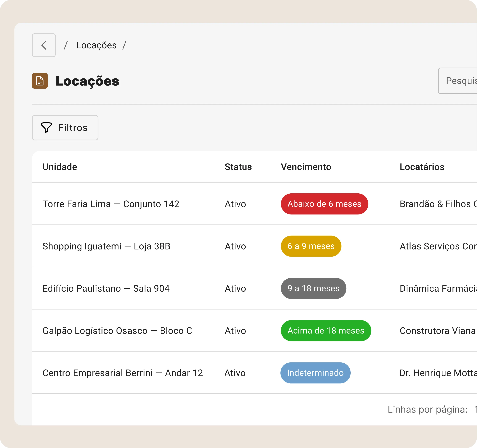Sort by Status column header
This screenshot has height=448, width=477.
pyautogui.click(x=238, y=167)
